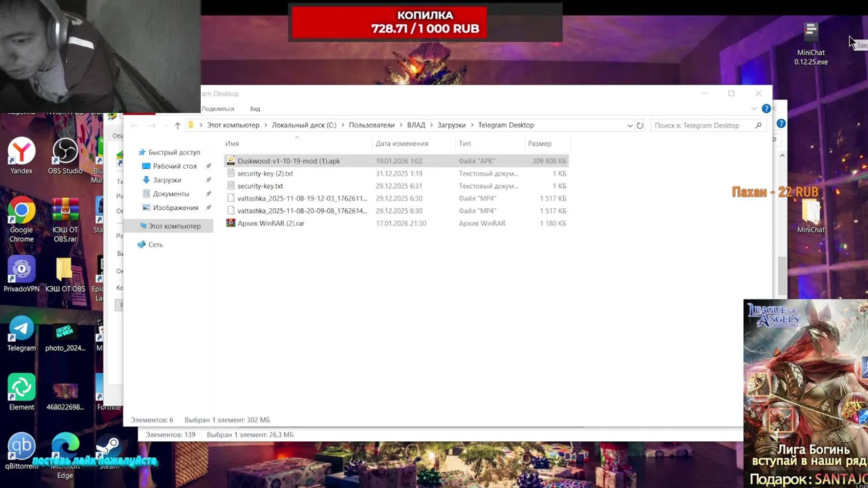
Task: Select Рабочий стол in quick access
Action: coord(175,166)
